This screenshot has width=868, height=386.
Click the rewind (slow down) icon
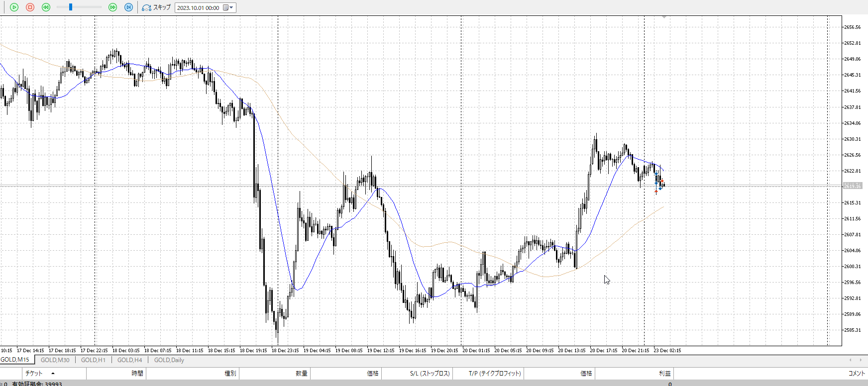(x=46, y=7)
